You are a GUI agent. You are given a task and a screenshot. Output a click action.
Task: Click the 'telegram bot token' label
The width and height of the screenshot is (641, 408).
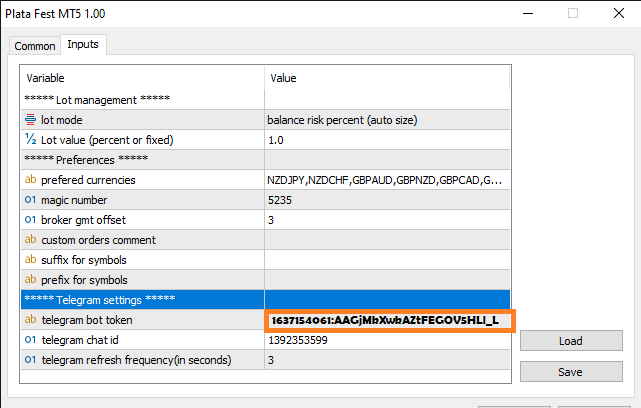tap(87, 320)
